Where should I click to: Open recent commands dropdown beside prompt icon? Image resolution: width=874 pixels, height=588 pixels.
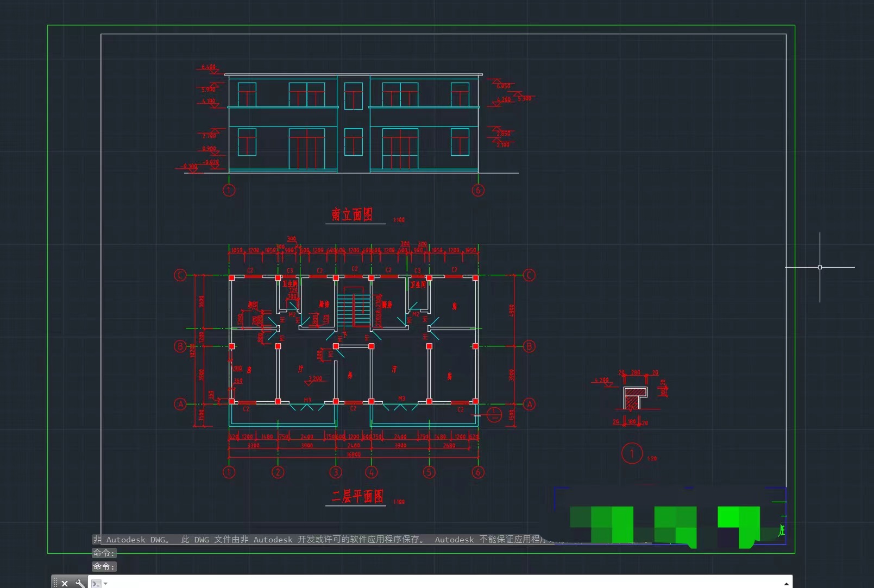(x=106, y=584)
